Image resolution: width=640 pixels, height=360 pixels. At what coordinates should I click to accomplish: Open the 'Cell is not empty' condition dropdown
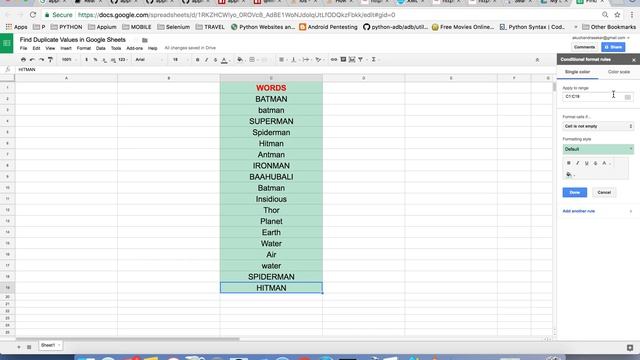coord(598,127)
